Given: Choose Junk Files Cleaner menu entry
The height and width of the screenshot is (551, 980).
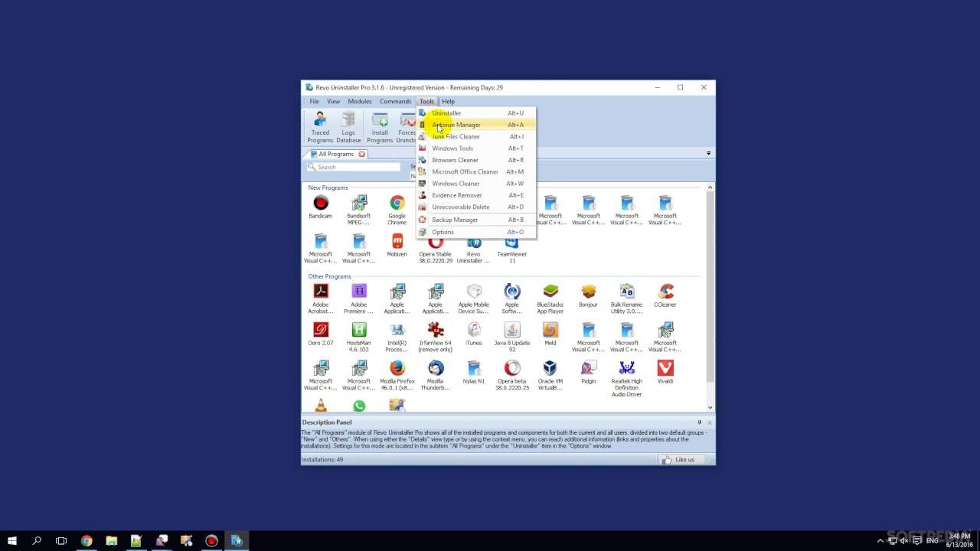Looking at the screenshot, I should coord(476,136).
